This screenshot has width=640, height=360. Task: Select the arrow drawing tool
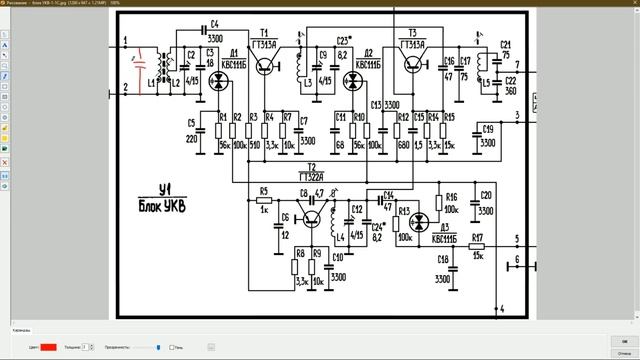click(x=4, y=55)
